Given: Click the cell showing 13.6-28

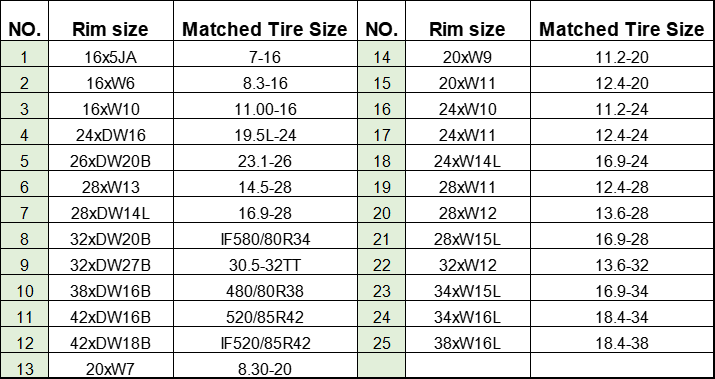Looking at the screenshot, I should pos(622,211).
